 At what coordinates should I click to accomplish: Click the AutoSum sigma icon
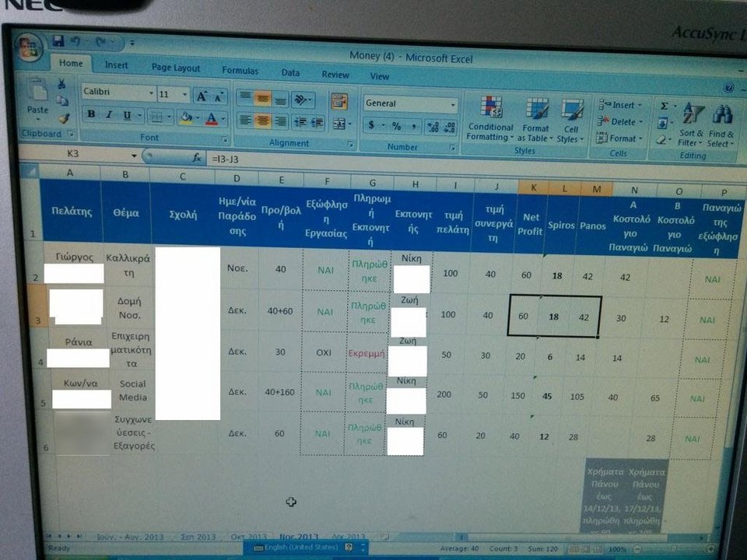pos(664,106)
